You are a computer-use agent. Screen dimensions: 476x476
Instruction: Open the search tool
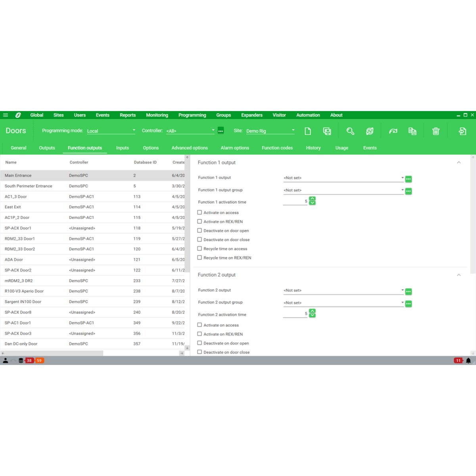point(350,131)
